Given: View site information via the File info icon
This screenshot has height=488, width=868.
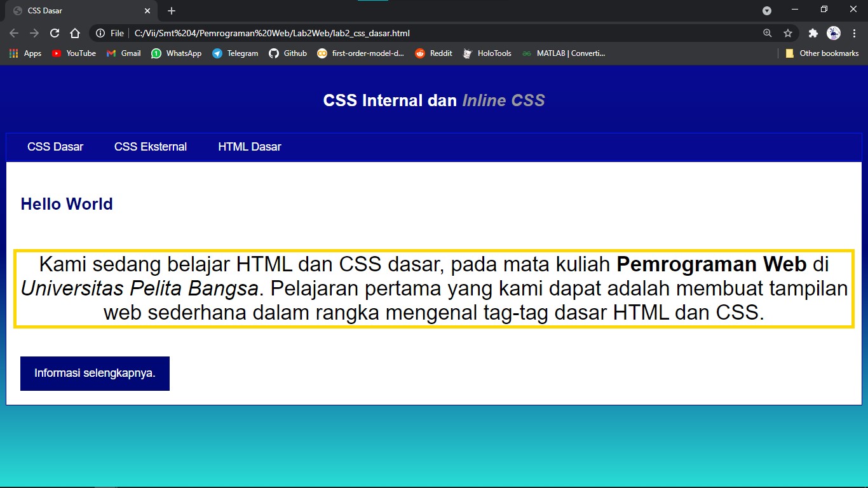Looking at the screenshot, I should pyautogui.click(x=101, y=32).
